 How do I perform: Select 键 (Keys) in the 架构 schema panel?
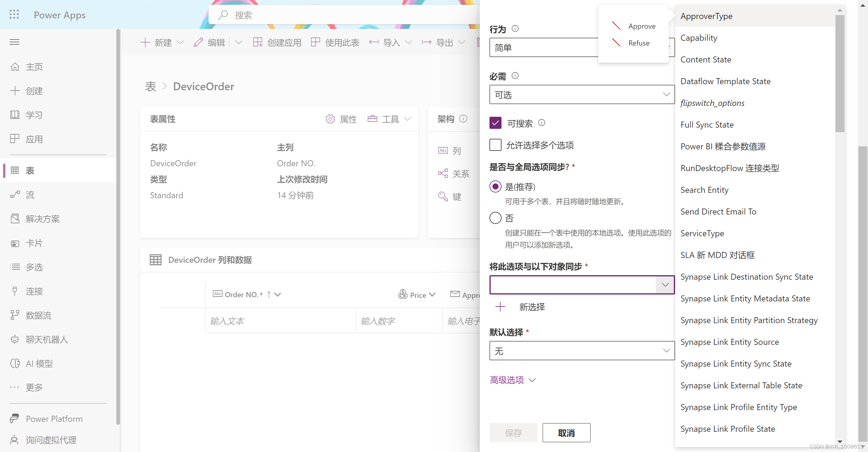pos(457,197)
